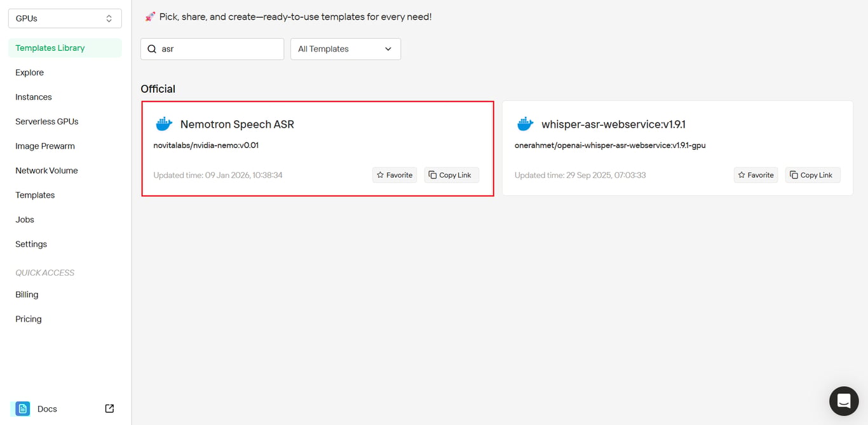Open Network Volume section
Image resolution: width=868 pixels, height=425 pixels.
[46, 170]
